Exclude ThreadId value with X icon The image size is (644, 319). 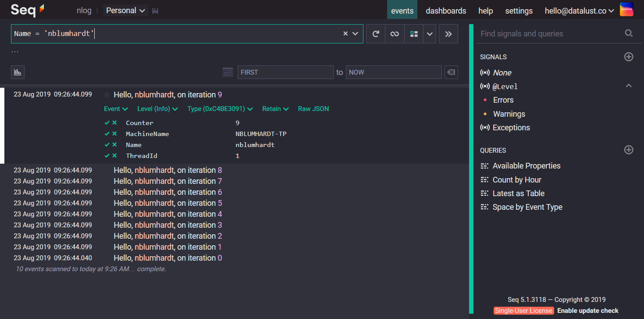[114, 156]
